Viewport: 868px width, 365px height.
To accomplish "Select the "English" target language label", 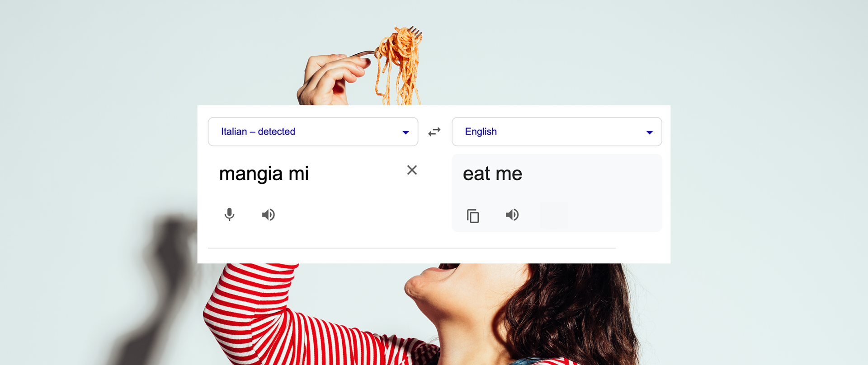I will [x=481, y=131].
